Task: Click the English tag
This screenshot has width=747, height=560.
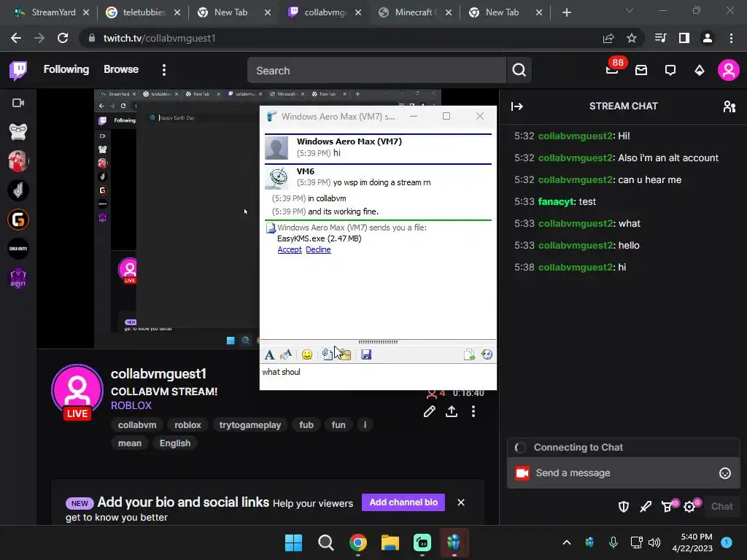Action: coord(175,443)
